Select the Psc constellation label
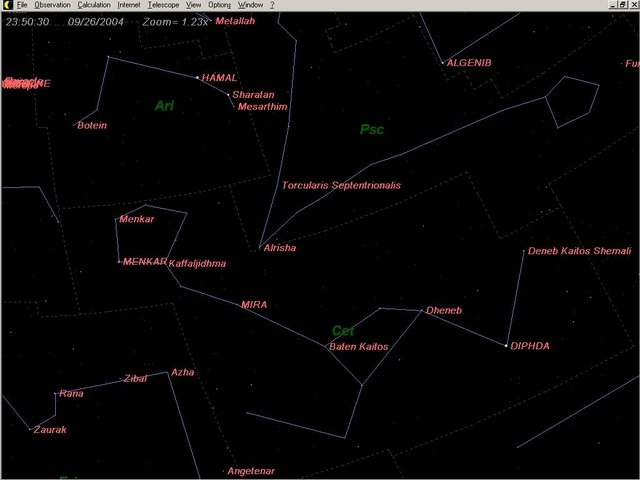Viewport: 640px width, 480px height. point(372,129)
